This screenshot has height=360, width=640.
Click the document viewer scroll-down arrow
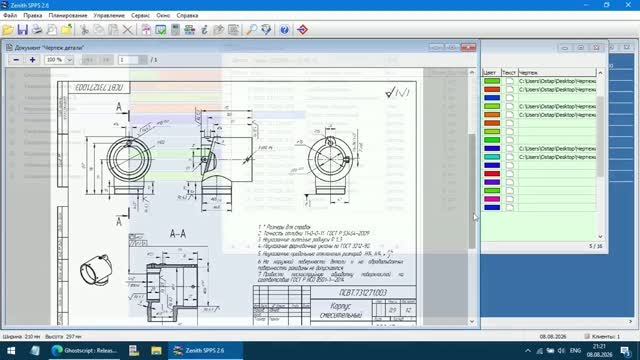click(472, 322)
